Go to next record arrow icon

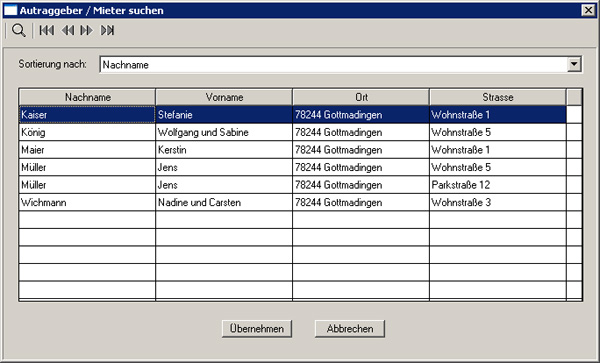(86, 30)
